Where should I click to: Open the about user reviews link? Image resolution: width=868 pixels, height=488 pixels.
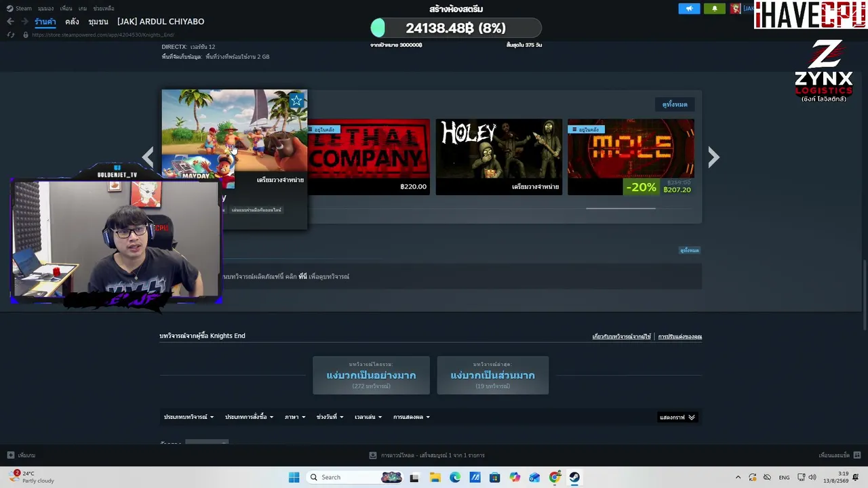click(621, 336)
